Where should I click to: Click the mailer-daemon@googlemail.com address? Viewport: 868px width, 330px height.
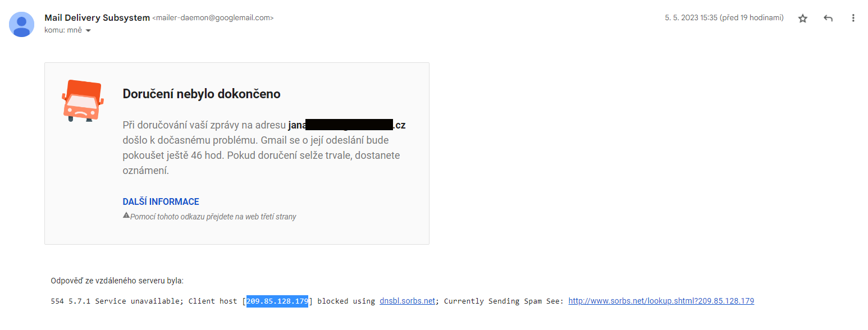pyautogui.click(x=213, y=18)
